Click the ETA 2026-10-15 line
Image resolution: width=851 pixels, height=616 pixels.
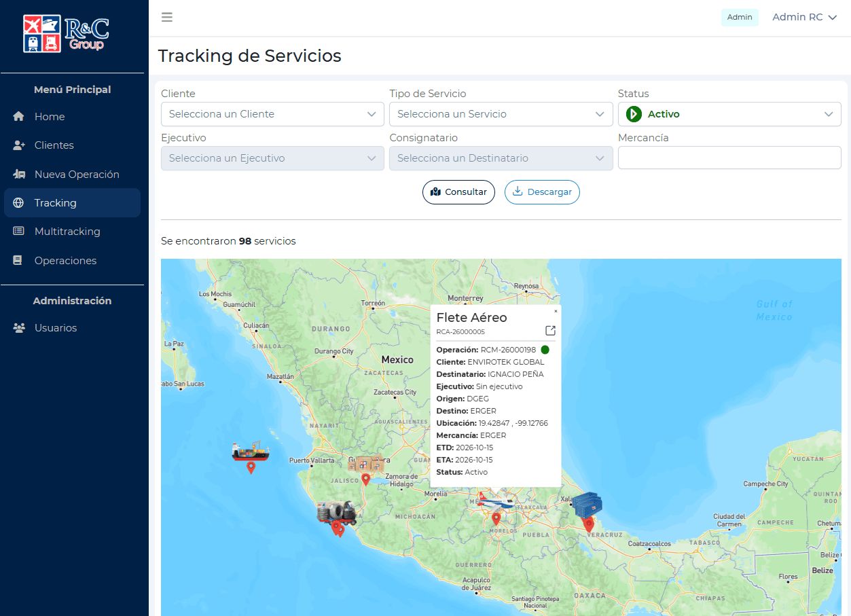(x=465, y=460)
